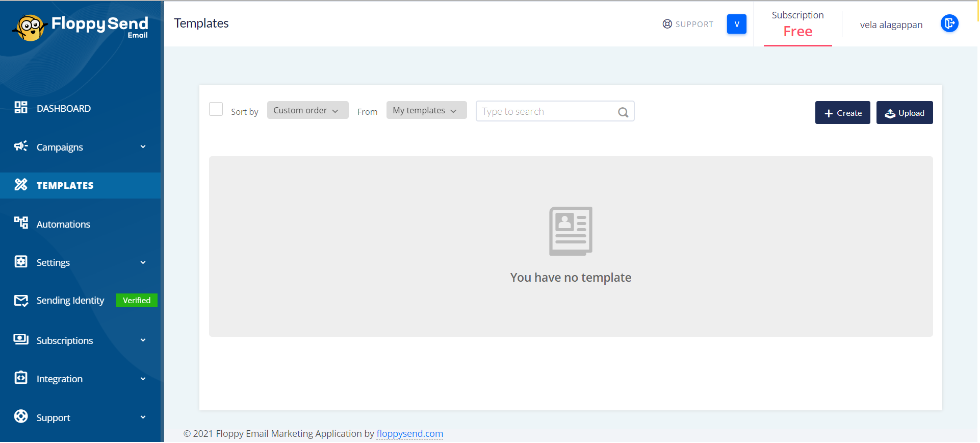Expand the Settings menu chevron

click(x=143, y=263)
